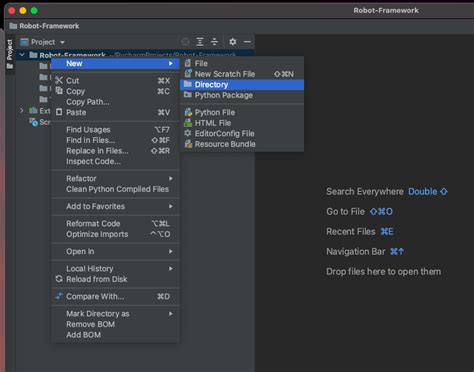474x372 pixels.
Task: Click the Reload from Disk icon
Action: (59, 279)
